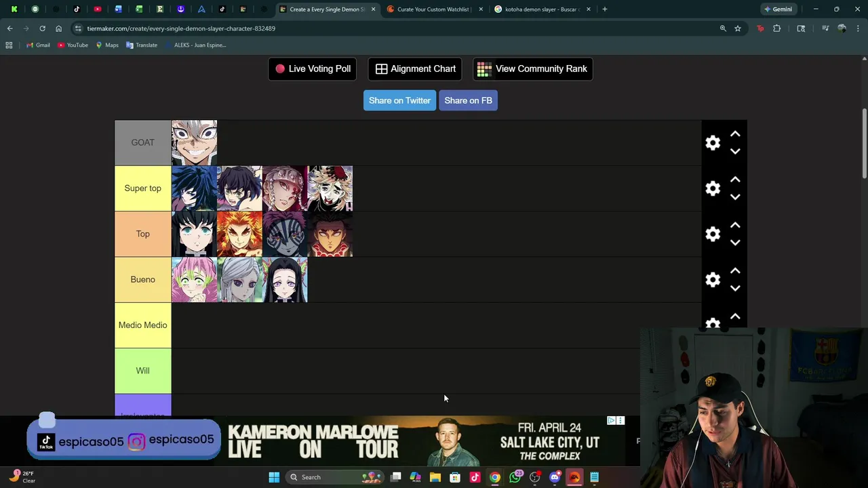Open the Translate bookmark
This screenshot has width=868, height=488.
click(x=142, y=45)
